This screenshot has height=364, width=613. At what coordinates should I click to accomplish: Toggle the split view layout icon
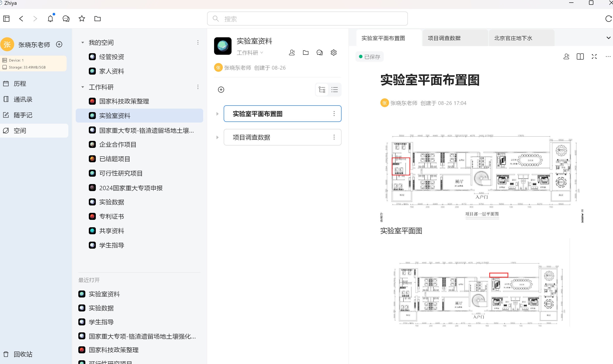(580, 57)
